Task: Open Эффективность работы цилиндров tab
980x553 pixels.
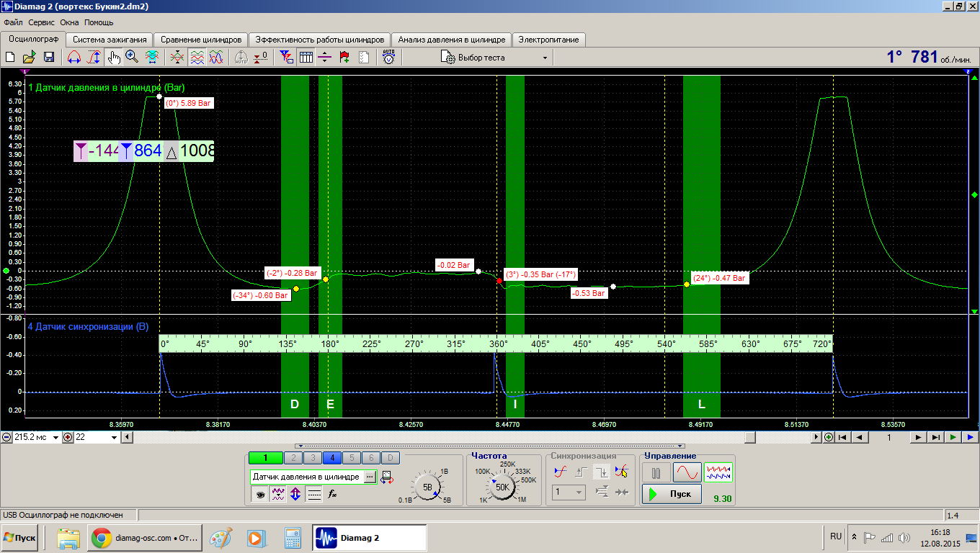Action: (320, 40)
